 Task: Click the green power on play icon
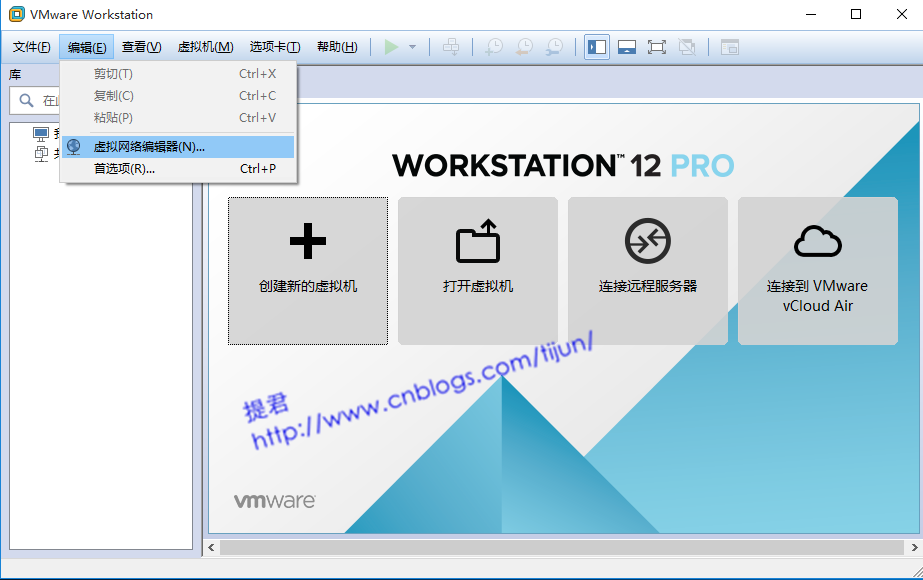coord(391,47)
